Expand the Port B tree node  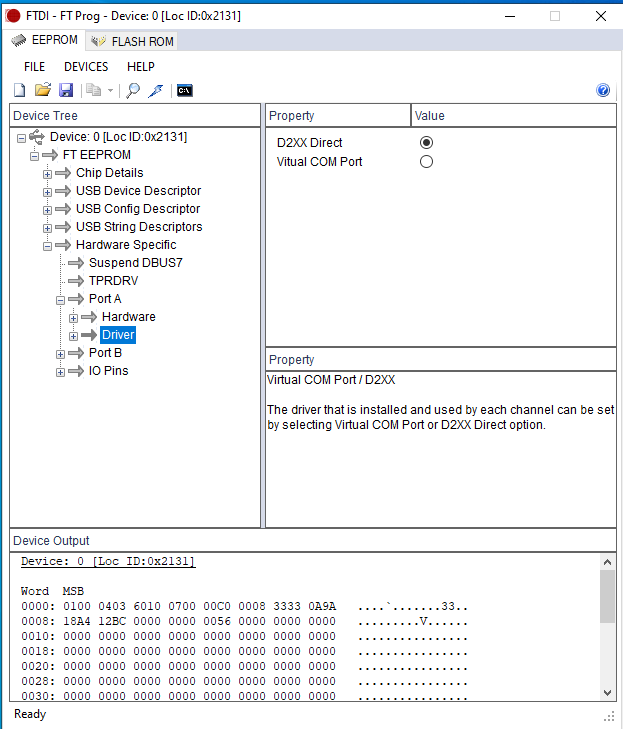[60, 354]
